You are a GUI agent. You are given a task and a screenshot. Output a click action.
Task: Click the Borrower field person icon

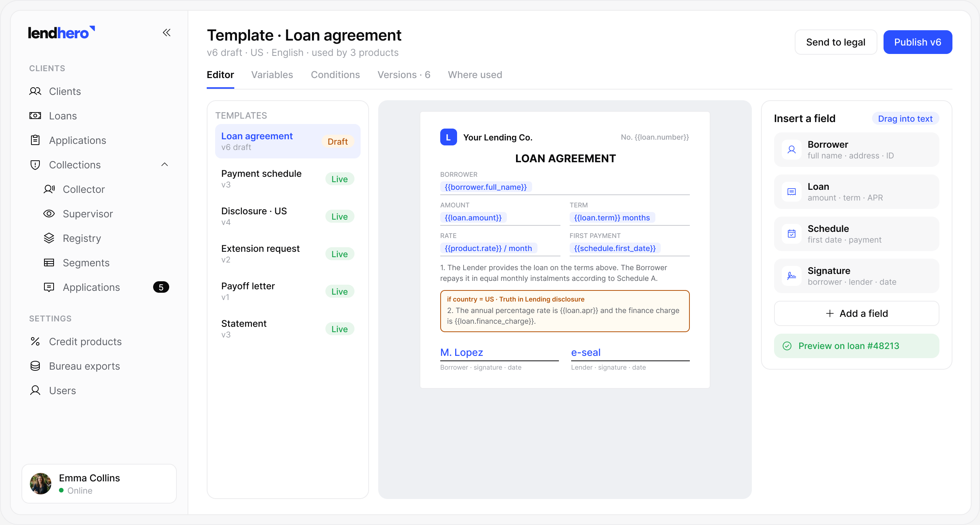point(792,150)
